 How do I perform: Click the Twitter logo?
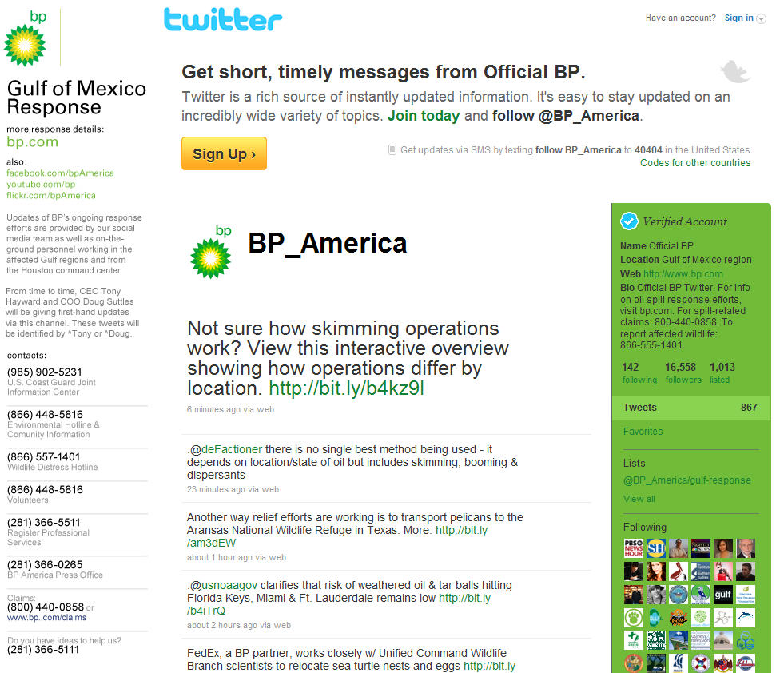pos(222,20)
